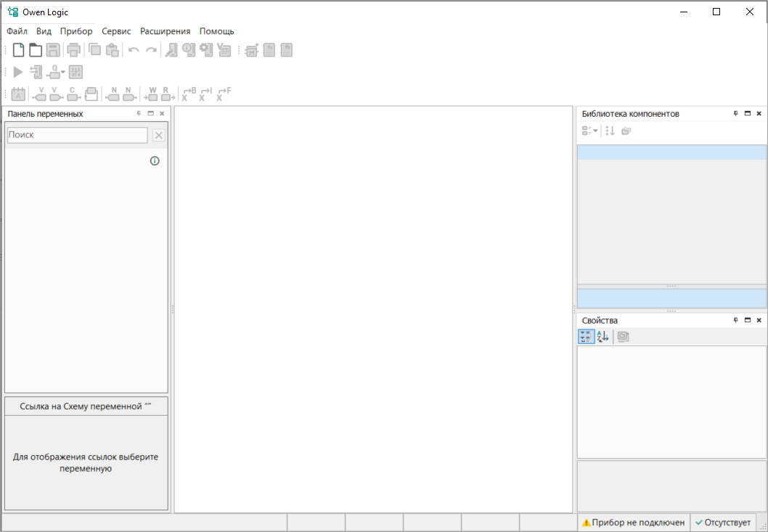Open the Файл menu

[x=17, y=31]
